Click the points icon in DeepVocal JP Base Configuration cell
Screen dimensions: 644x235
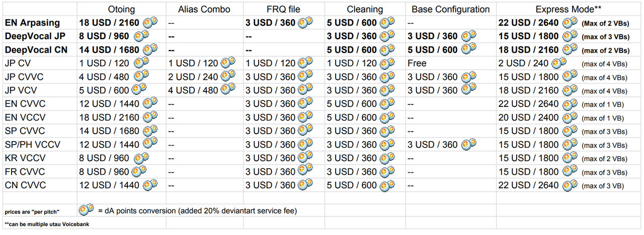469,36
